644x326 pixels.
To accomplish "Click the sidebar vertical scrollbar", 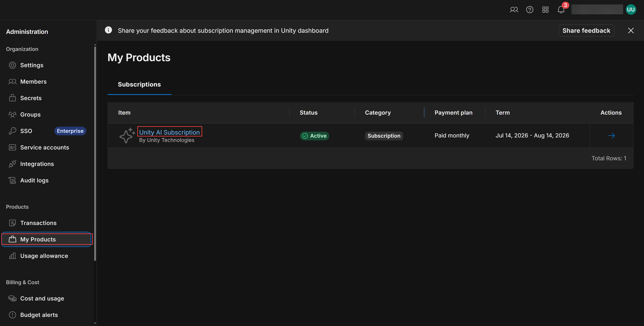I will coord(95,154).
